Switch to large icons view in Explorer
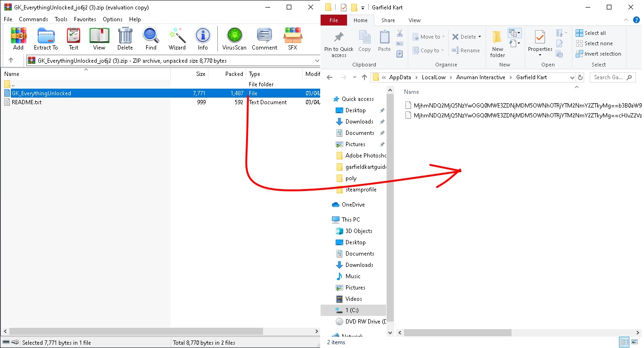The image size is (644, 348). [634, 342]
